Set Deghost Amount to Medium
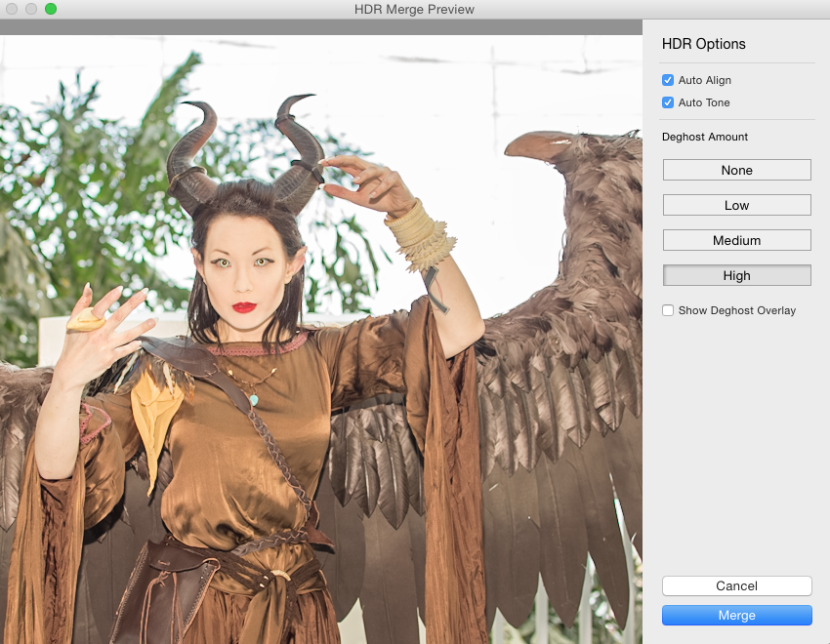This screenshot has width=830, height=644. pyautogui.click(x=737, y=240)
